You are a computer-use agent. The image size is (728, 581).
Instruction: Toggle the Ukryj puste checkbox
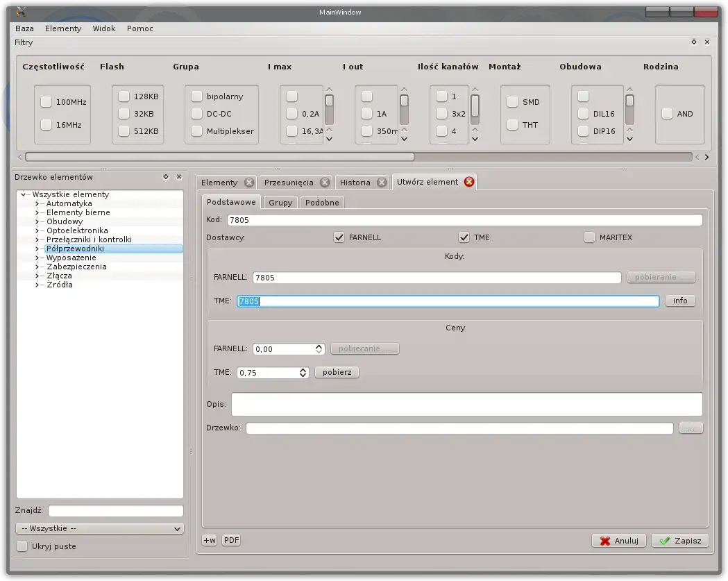pos(22,546)
